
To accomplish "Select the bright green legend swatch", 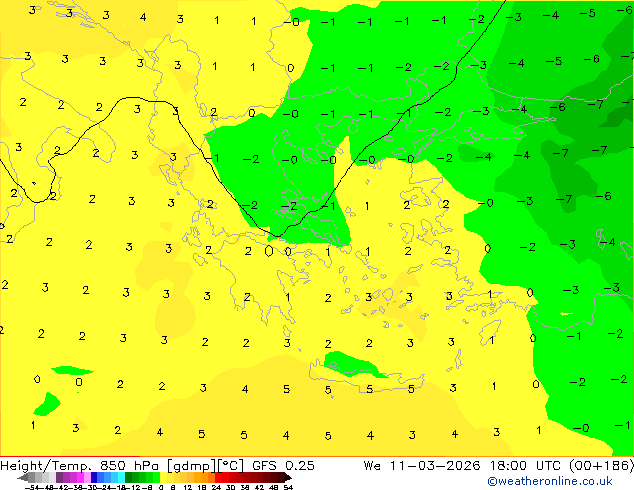I will pyautogui.click(x=156, y=477).
